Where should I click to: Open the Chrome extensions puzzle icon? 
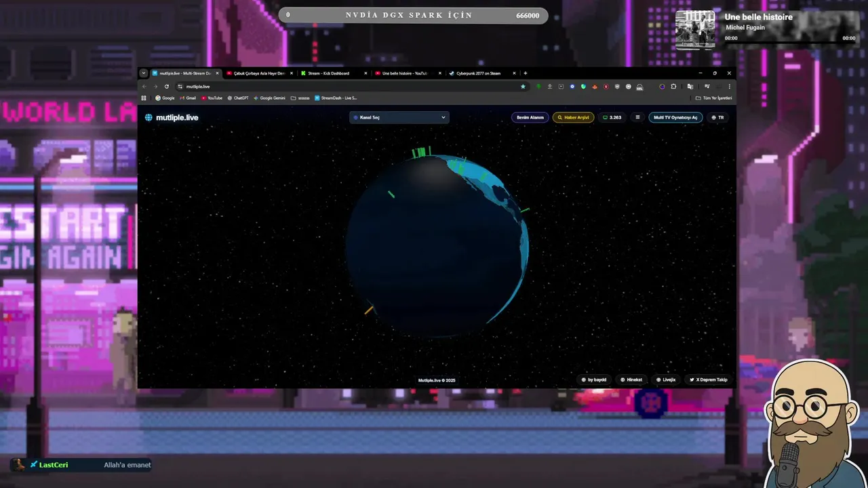[x=673, y=87]
